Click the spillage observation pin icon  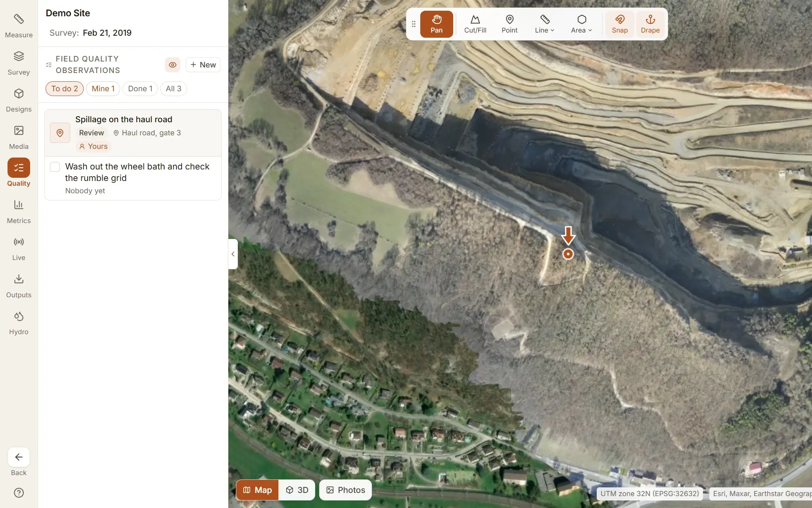point(60,133)
